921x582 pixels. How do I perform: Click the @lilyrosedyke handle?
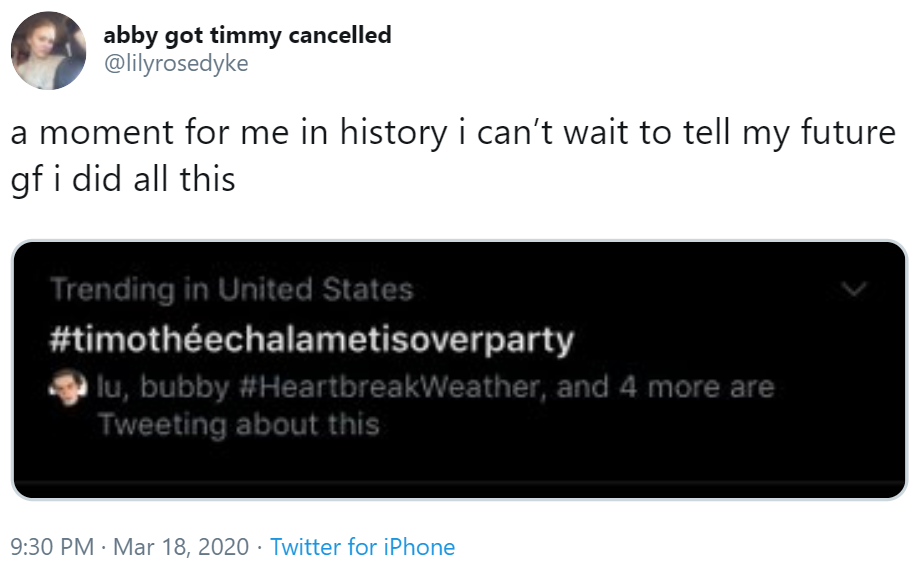[175, 63]
